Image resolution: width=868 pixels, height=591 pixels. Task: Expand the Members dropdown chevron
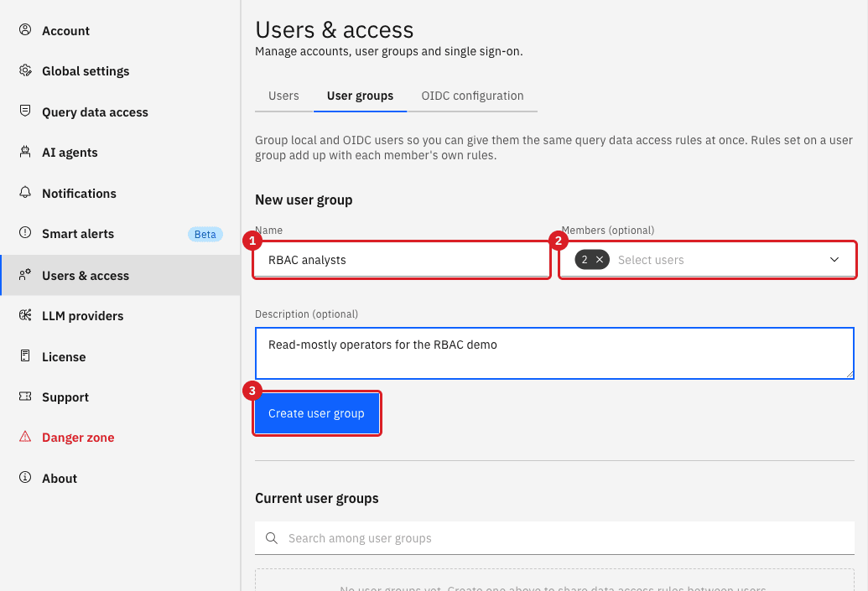pos(834,260)
